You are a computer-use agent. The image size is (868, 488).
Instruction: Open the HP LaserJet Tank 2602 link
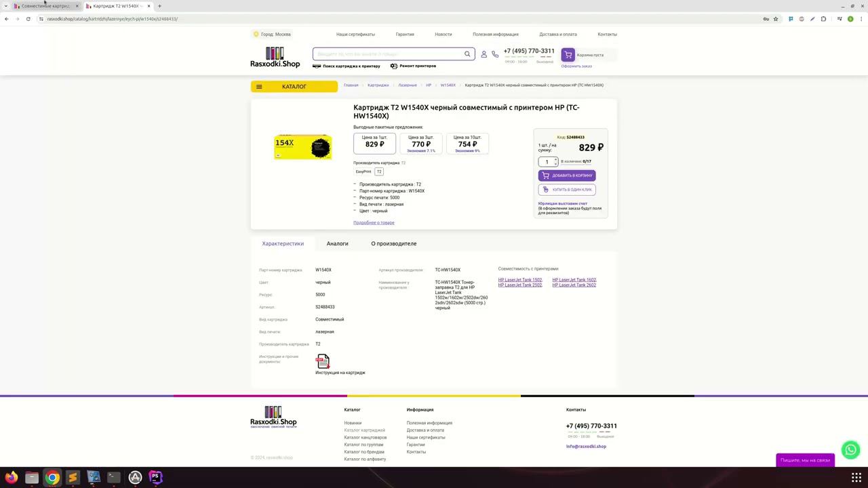point(574,285)
